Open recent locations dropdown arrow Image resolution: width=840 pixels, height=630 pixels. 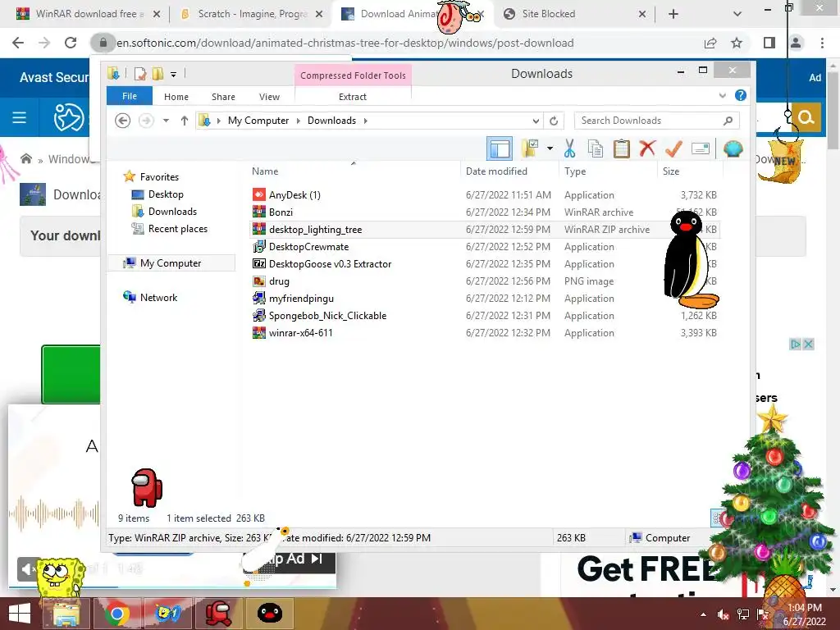(166, 121)
